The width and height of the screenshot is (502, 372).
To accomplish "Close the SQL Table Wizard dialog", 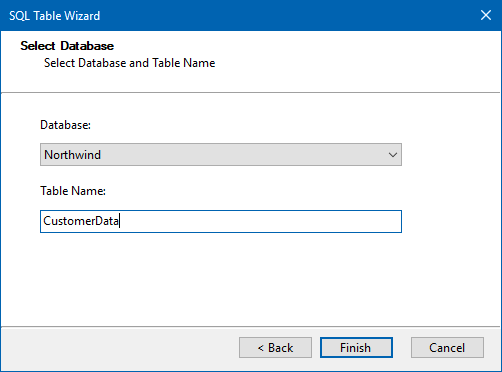I will coord(486,15).
